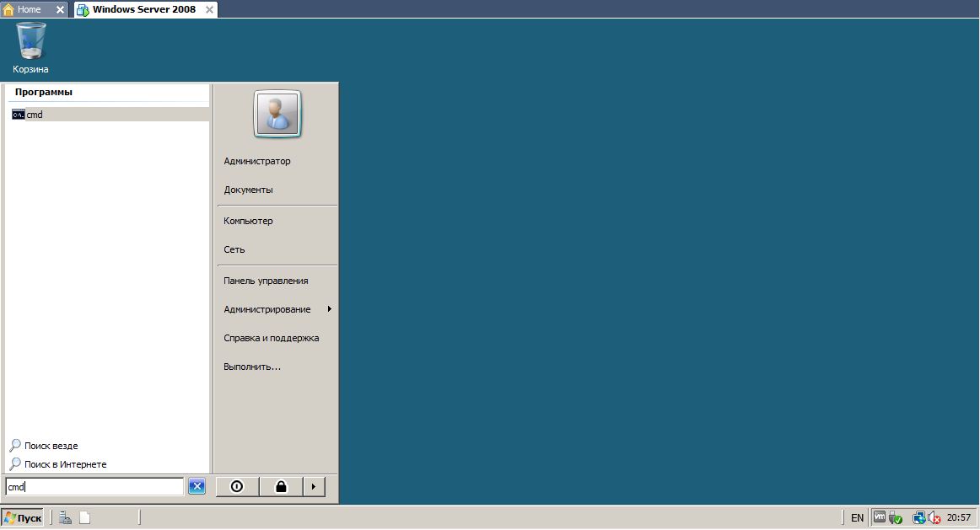Open Справка и поддержка
980x530 pixels.
click(x=272, y=339)
